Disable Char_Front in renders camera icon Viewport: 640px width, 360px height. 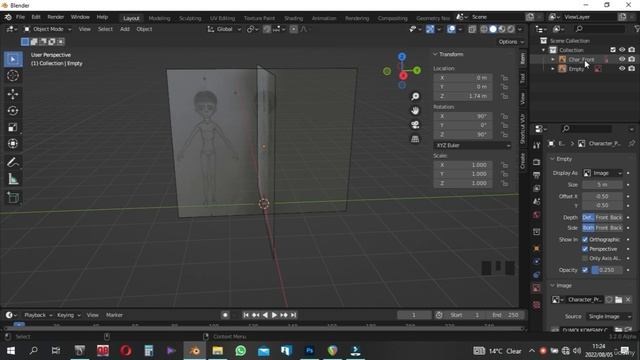pos(631,59)
